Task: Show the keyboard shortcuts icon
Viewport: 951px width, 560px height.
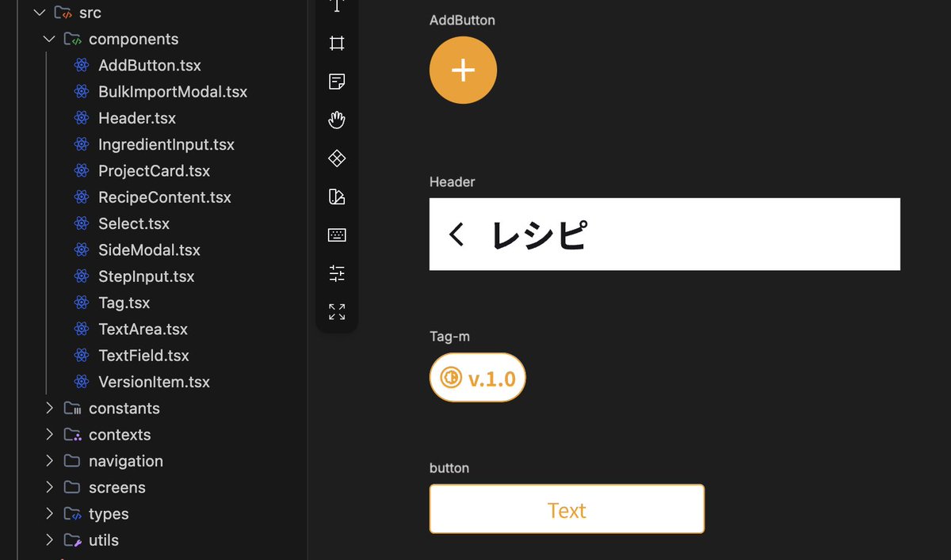Action: click(337, 235)
